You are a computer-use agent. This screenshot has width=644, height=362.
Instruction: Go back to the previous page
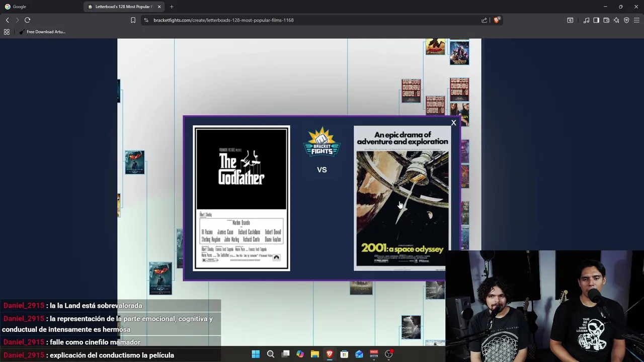7,20
